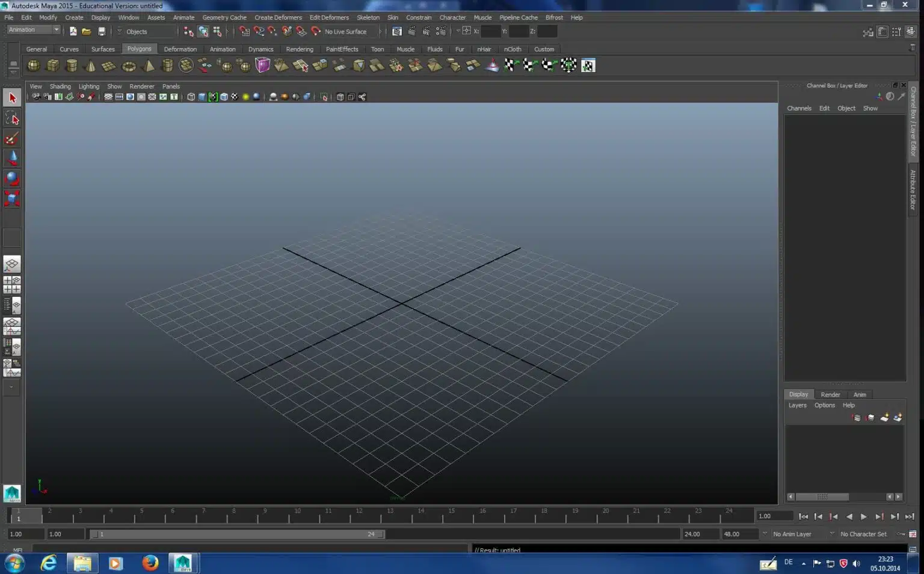This screenshot has height=574, width=924.
Task: Choose the Lasso select tool
Action: (x=11, y=118)
